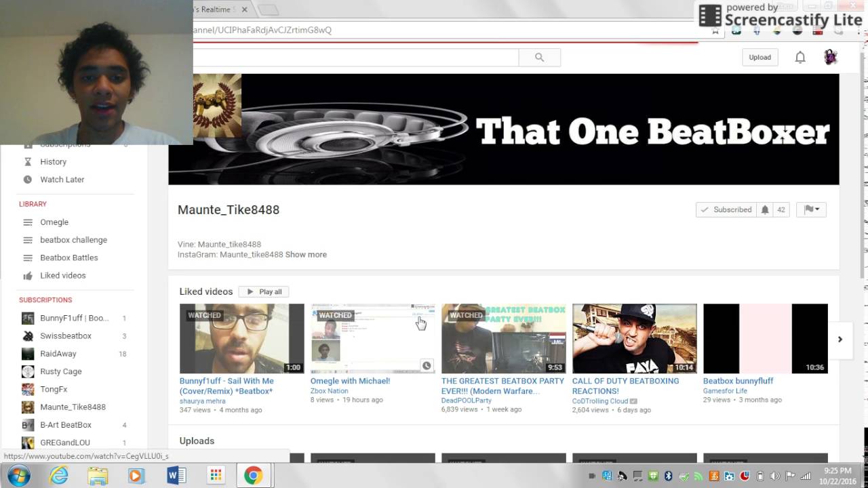Open the network signal tray icon
Screen dimensions: 868x488
[x=806, y=476]
